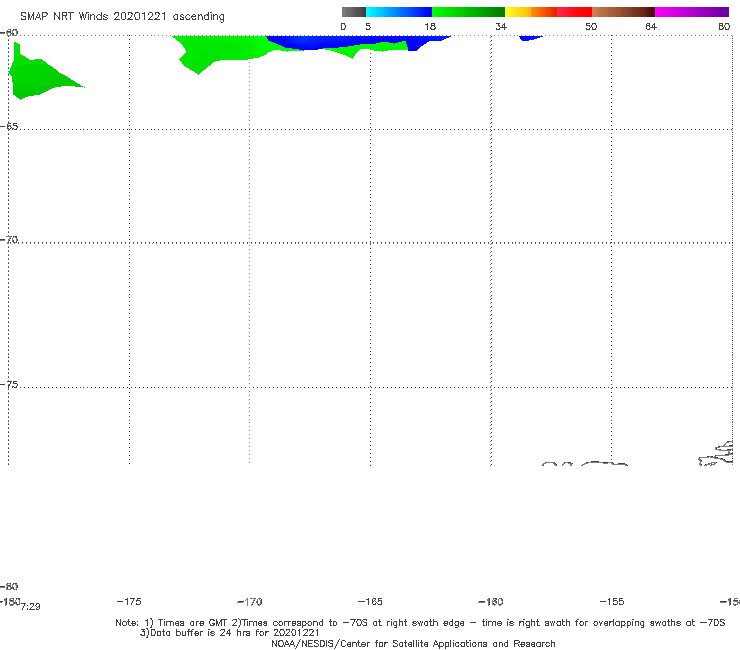
Task: Click the color bar label "5"
Action: point(368,27)
